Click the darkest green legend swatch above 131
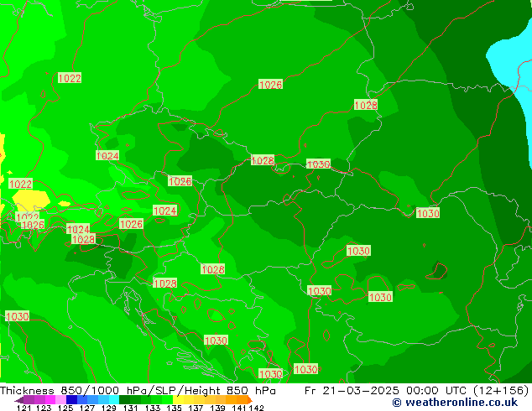 coord(124,400)
